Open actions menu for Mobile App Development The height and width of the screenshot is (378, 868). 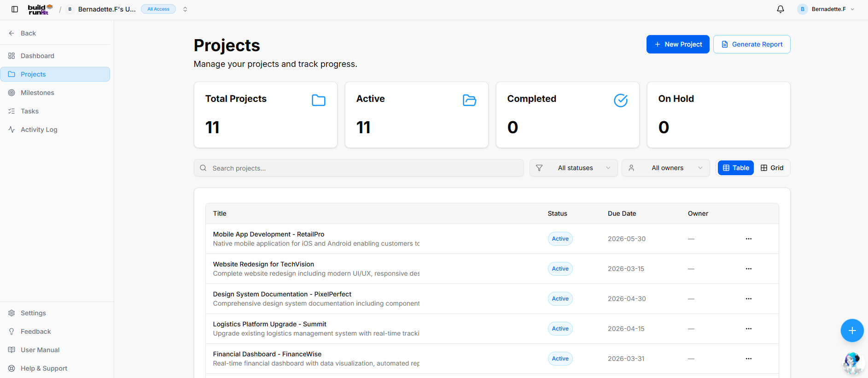749,239
